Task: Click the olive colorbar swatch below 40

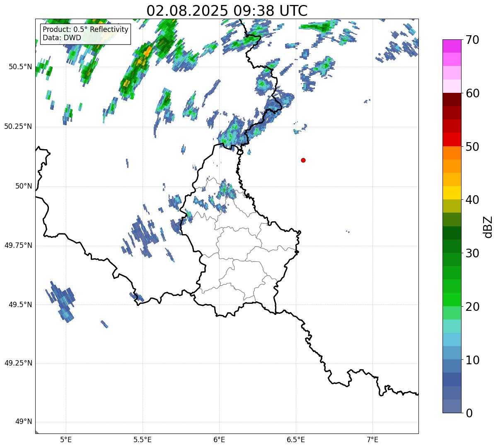Action: pos(452,206)
